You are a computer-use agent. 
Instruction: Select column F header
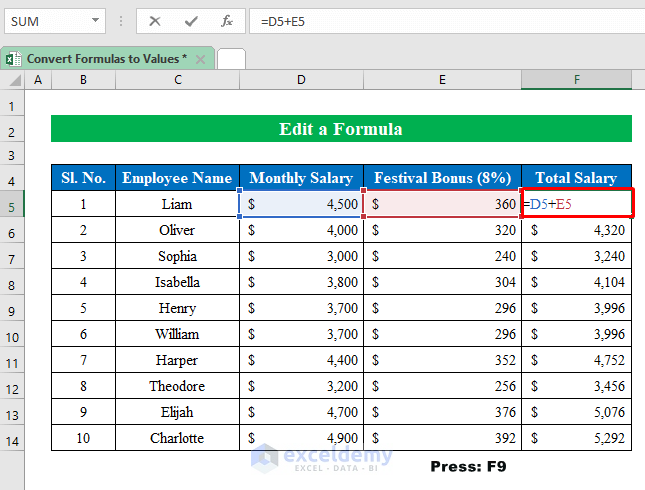point(577,80)
